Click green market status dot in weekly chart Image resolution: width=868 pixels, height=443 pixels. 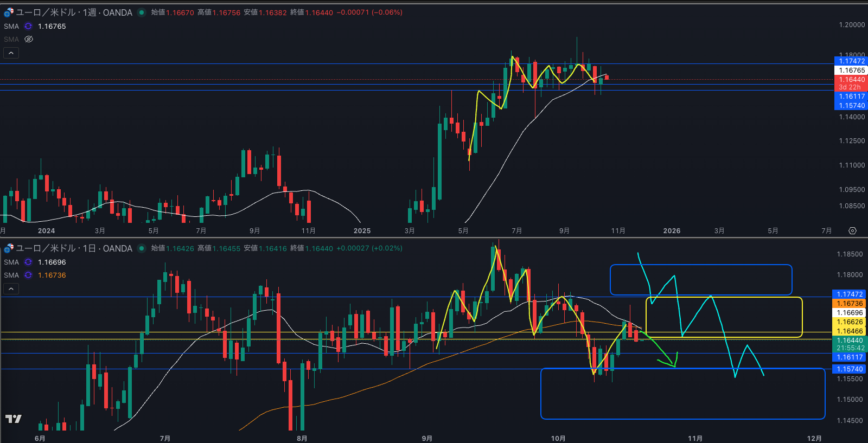[x=142, y=12]
